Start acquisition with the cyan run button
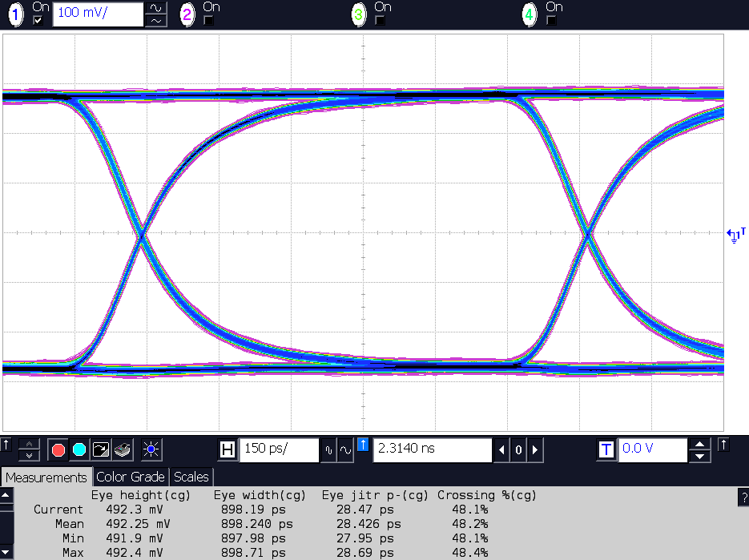This screenshot has height=560, width=749. click(x=79, y=450)
